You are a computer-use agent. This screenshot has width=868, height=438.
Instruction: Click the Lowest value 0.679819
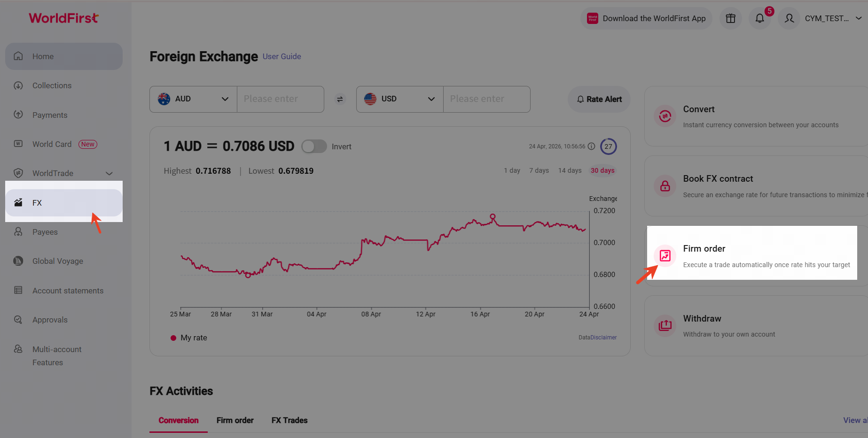[x=296, y=171]
